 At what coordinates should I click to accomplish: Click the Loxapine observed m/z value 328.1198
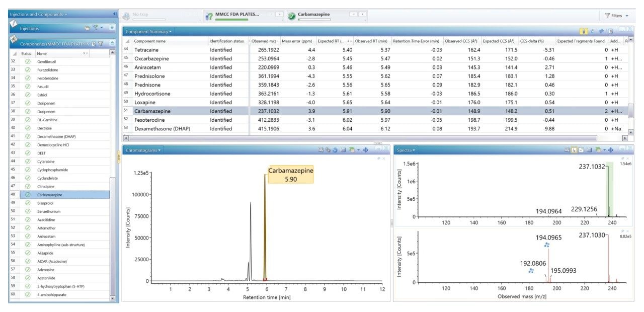(x=269, y=102)
